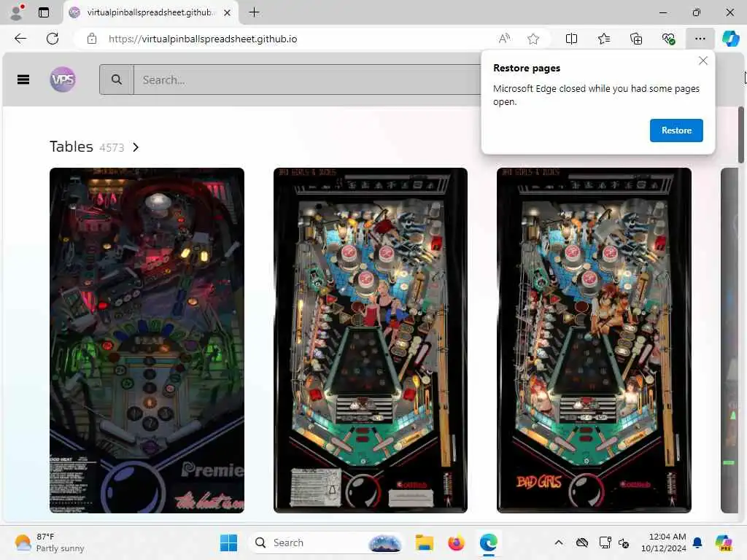Dismiss the Restore pages popup
The width and height of the screenshot is (747, 560).
pos(703,61)
